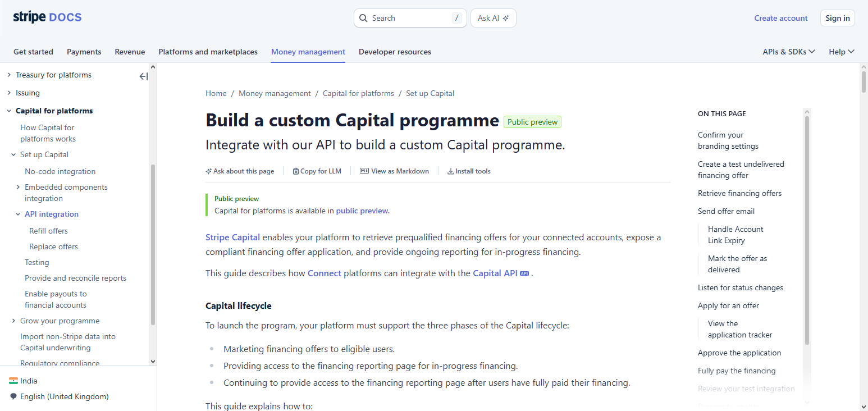Viewport: 868px width, 411px height.
Task: Click Home in the breadcrumb
Action: tap(216, 93)
